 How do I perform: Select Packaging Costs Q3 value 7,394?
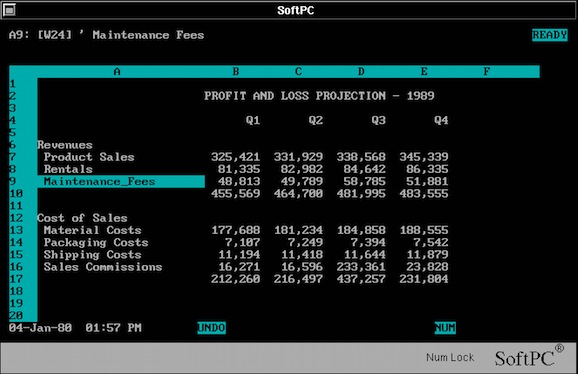tap(368, 242)
